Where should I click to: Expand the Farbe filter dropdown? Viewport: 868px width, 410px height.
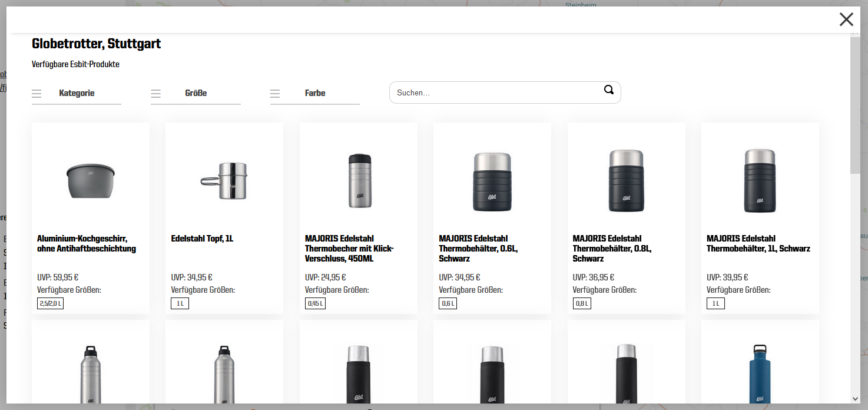[x=315, y=93]
